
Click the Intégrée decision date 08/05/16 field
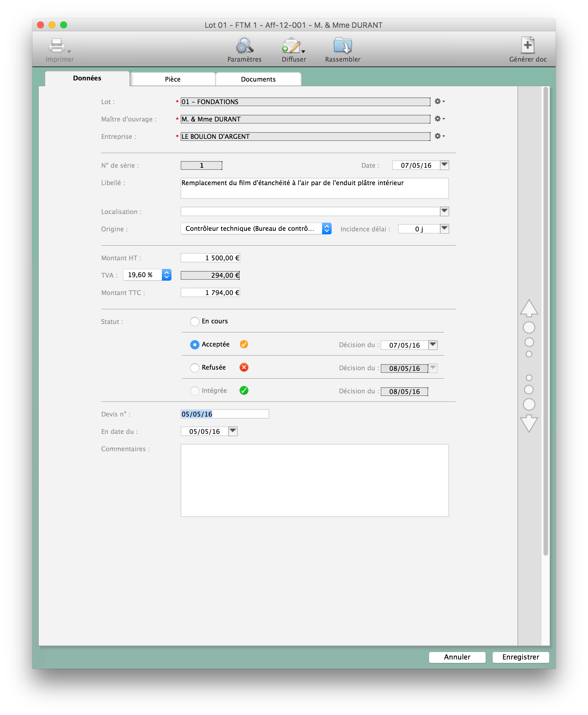click(x=404, y=391)
